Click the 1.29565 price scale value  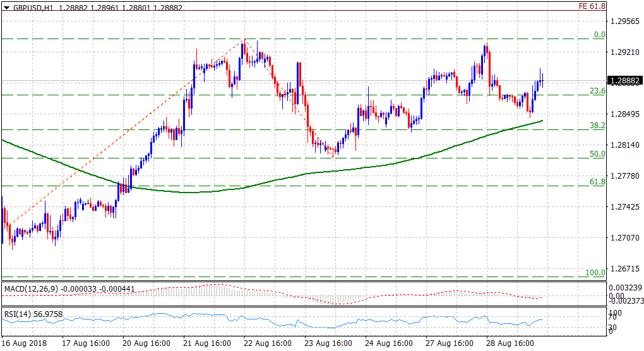click(x=624, y=21)
